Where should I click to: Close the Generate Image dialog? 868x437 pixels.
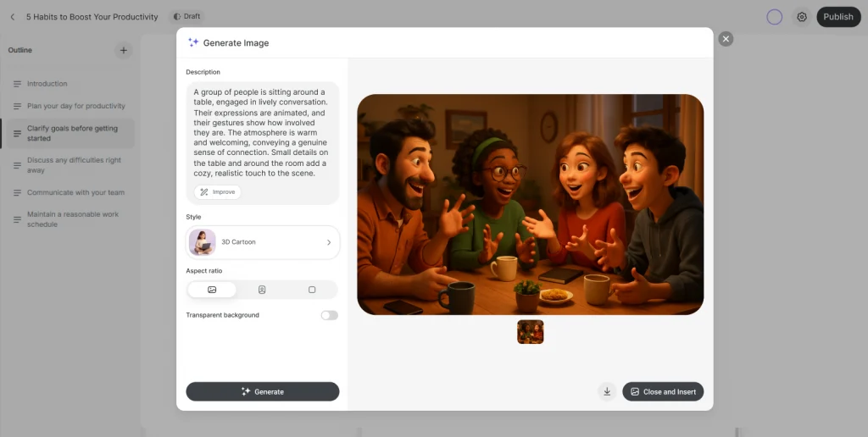[x=726, y=39]
